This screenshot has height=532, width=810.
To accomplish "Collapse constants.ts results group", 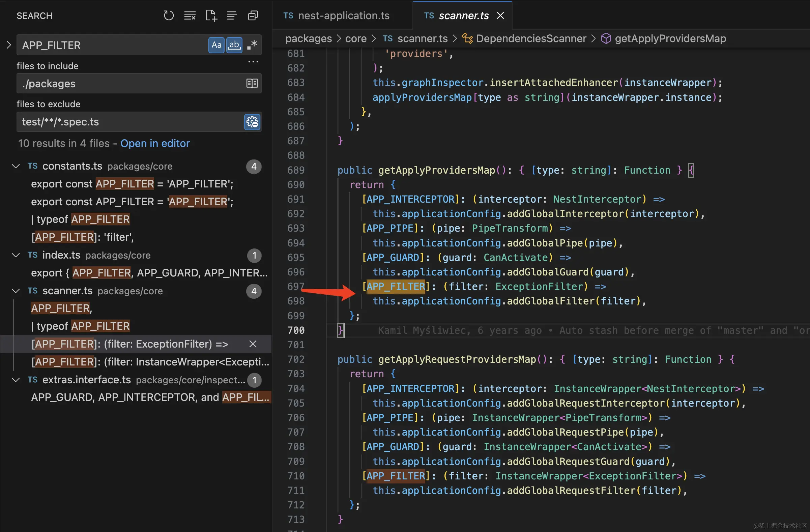I will tap(16, 166).
